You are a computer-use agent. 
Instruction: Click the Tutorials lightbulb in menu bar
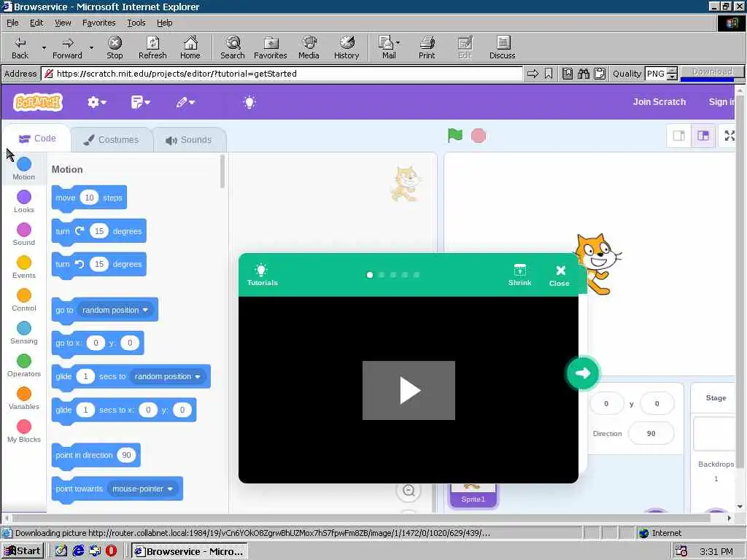249,102
